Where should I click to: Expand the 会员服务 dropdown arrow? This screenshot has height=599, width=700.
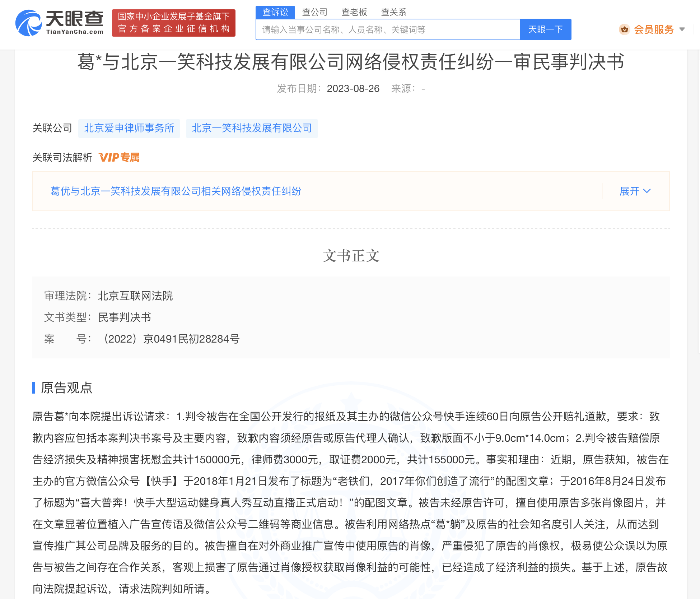pos(682,29)
